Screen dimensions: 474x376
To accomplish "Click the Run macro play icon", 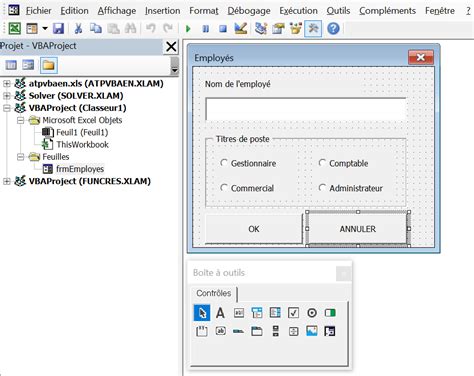I will click(x=188, y=29).
